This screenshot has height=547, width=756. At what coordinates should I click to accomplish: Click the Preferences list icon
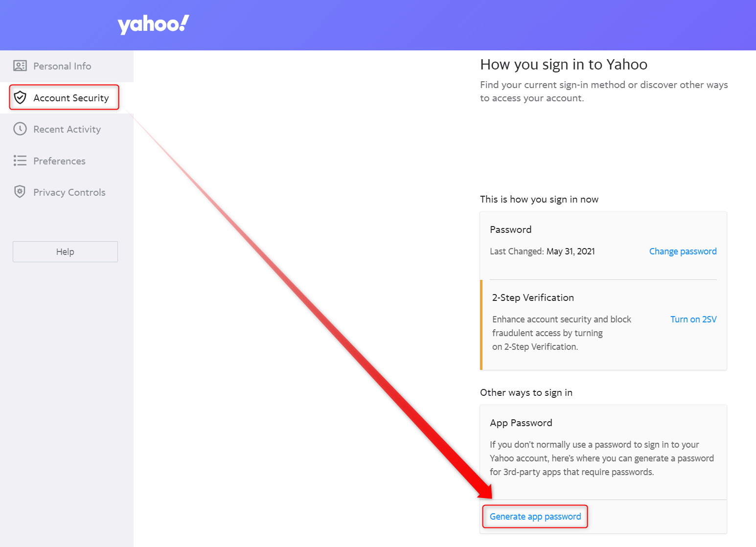point(20,160)
